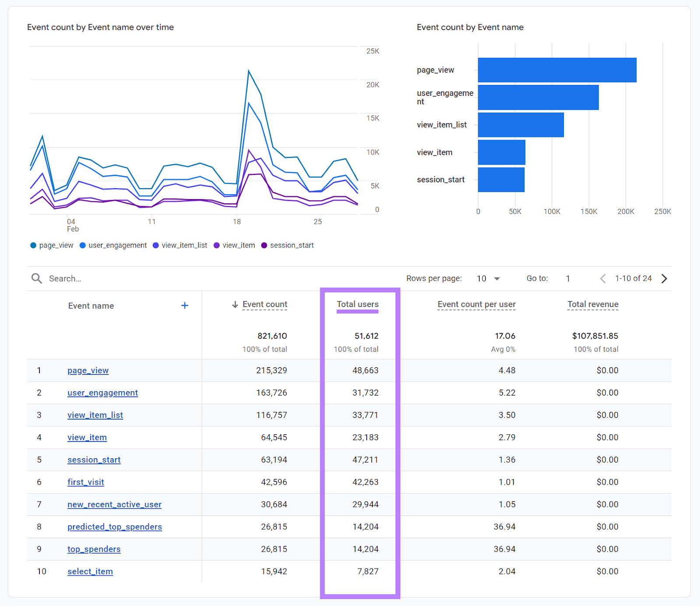Sort the table by Total revenue column
Screen dimensions: 700x606
click(x=593, y=304)
